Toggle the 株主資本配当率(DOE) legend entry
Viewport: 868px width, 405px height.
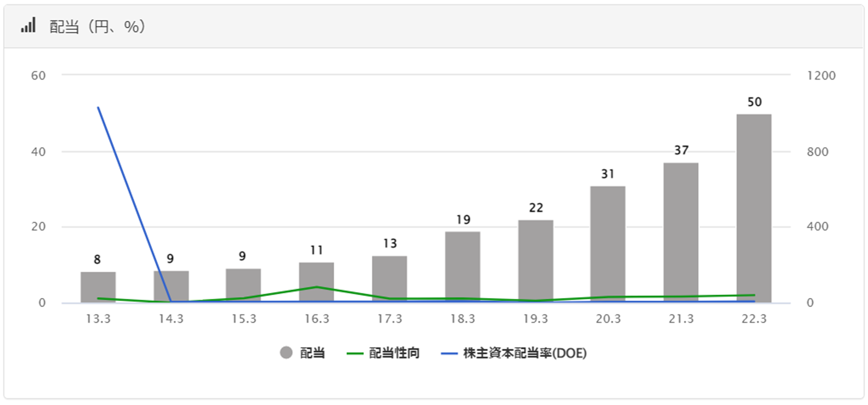click(514, 353)
